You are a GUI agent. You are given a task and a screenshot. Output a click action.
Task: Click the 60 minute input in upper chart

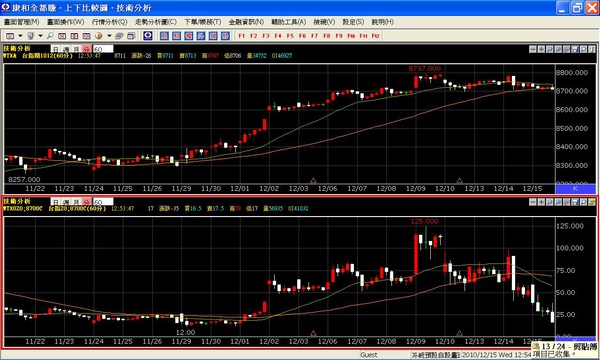[103, 49]
